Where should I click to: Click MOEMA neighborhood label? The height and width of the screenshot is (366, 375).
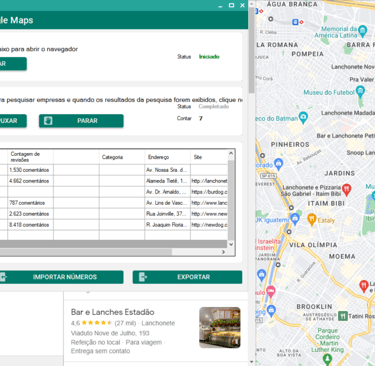click(342, 256)
